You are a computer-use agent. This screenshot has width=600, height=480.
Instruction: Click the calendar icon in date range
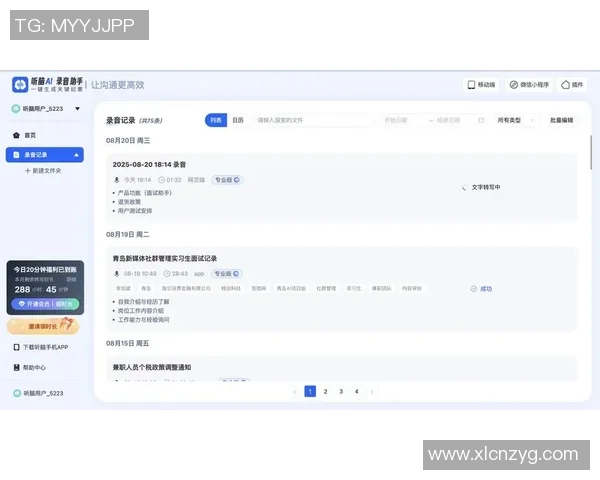click(x=481, y=120)
